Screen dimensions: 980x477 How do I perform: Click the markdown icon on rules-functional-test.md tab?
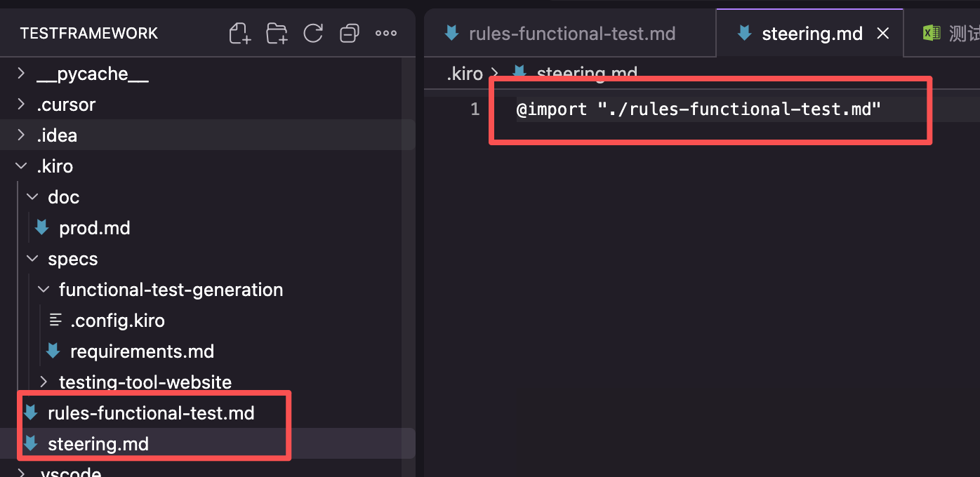452,33
